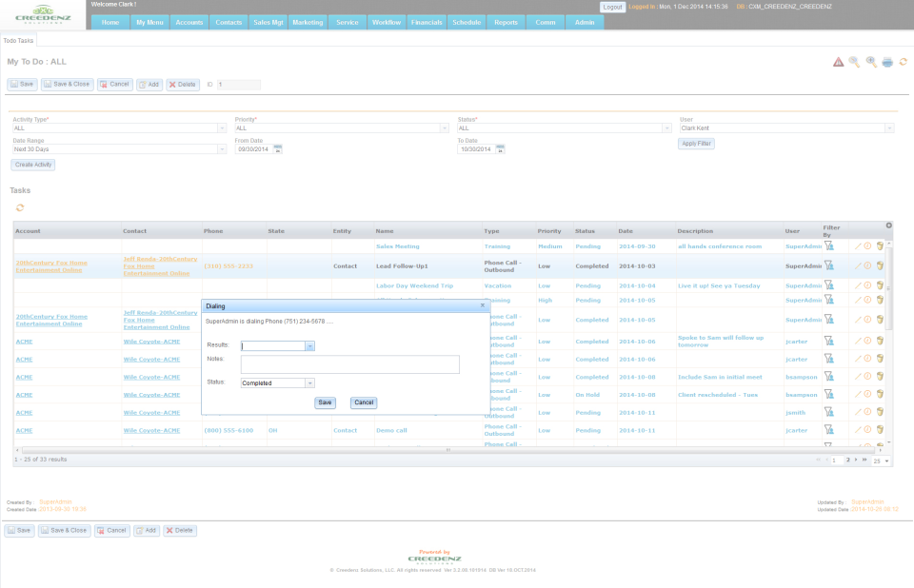Open the From Date calendar picker
Viewport: 914px width, 588px height.
[277, 149]
